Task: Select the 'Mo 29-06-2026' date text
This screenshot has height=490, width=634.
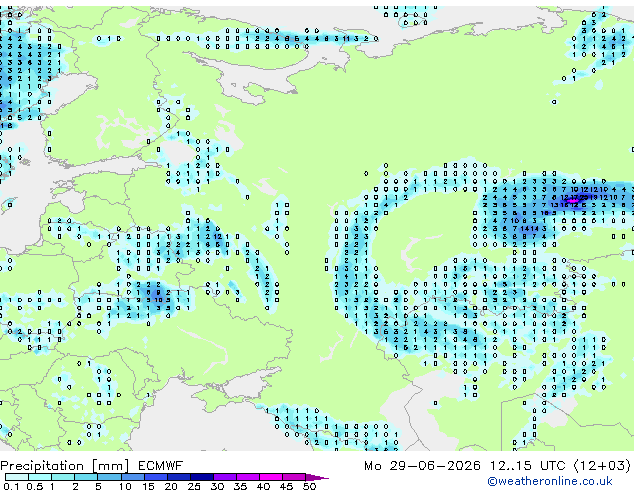Action: coord(422,466)
